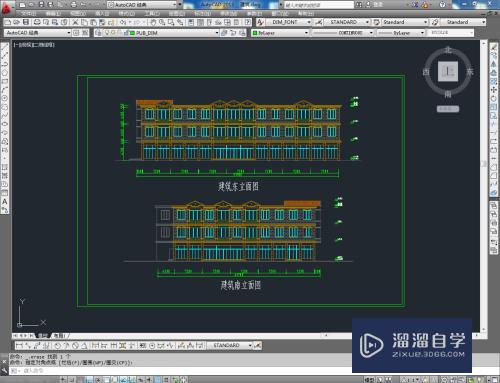Viewport: 500px width, 383px height.
Task: Click the Linear dimension icon in bottom toolbar
Action: 19,346
